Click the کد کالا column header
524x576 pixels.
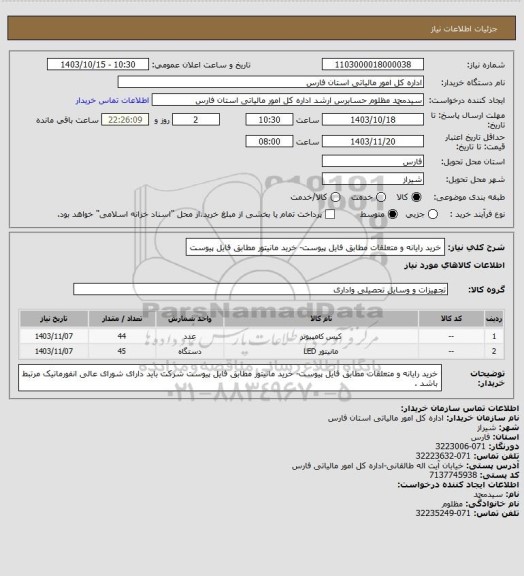tap(451, 319)
